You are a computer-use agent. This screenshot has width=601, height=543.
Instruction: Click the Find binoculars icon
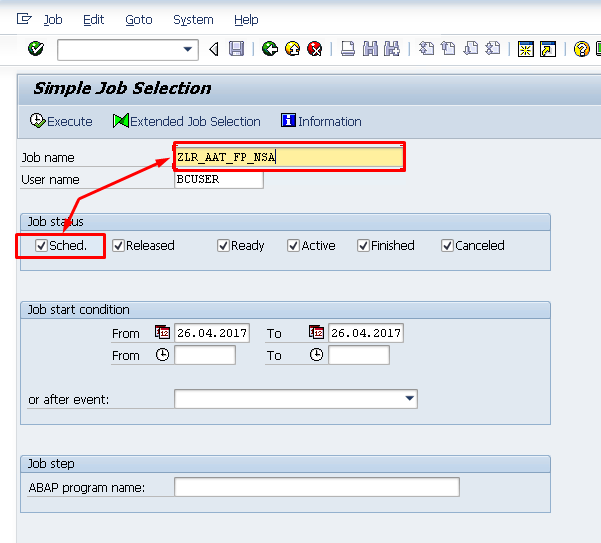[370, 49]
